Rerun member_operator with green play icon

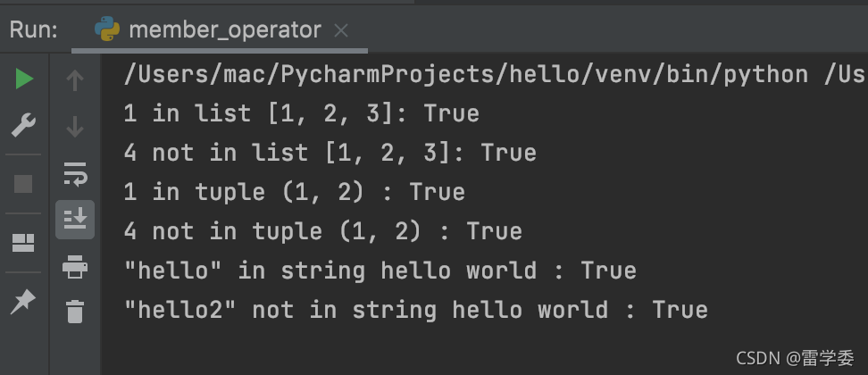[24, 79]
